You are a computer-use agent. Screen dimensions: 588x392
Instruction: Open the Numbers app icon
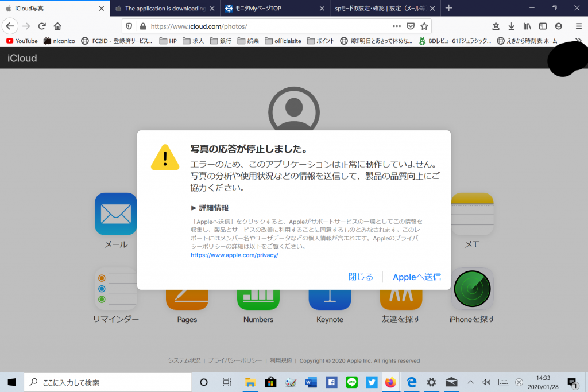click(x=258, y=300)
